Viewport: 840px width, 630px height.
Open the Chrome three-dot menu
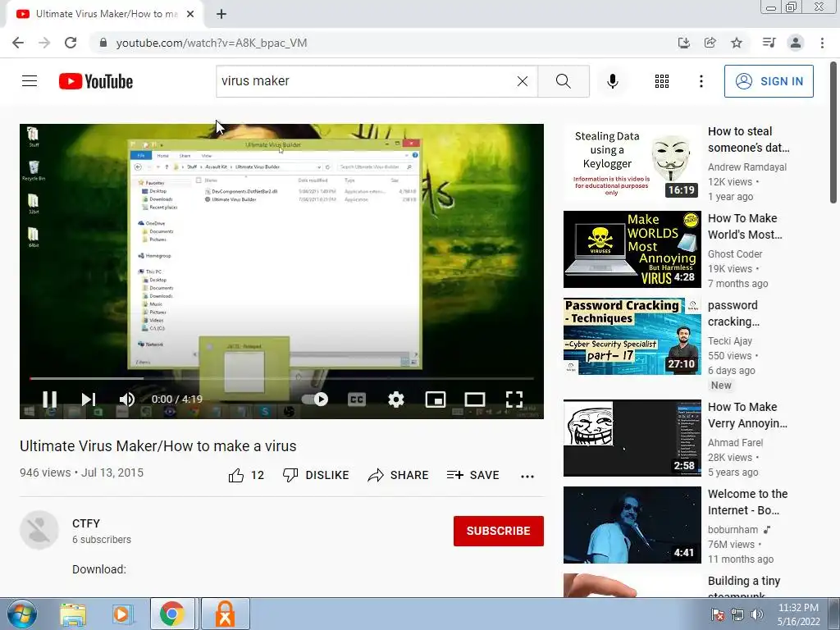[822, 43]
